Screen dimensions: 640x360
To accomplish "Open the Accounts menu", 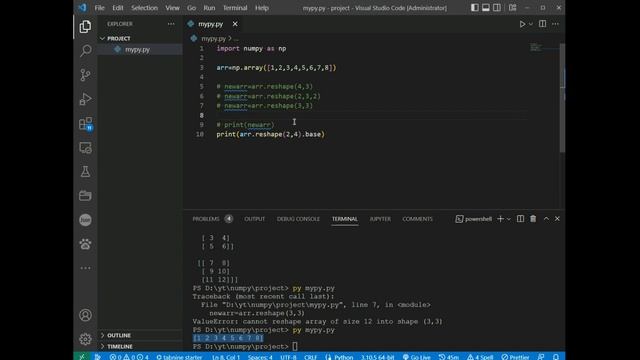I will point(85,315).
